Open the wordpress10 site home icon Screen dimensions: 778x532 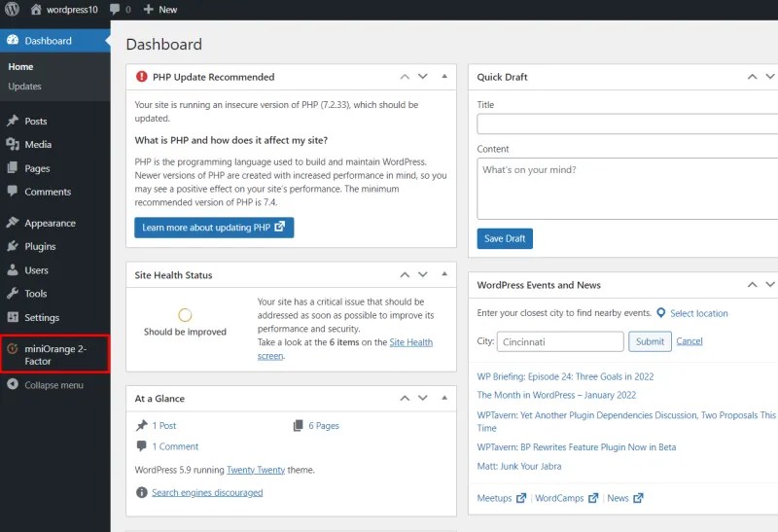click(x=36, y=9)
